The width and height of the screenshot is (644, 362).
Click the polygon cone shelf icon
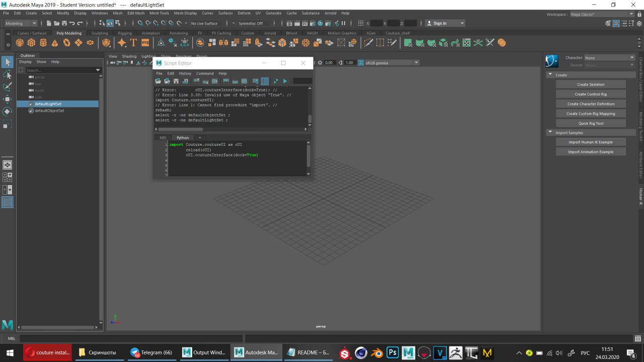pyautogui.click(x=54, y=43)
